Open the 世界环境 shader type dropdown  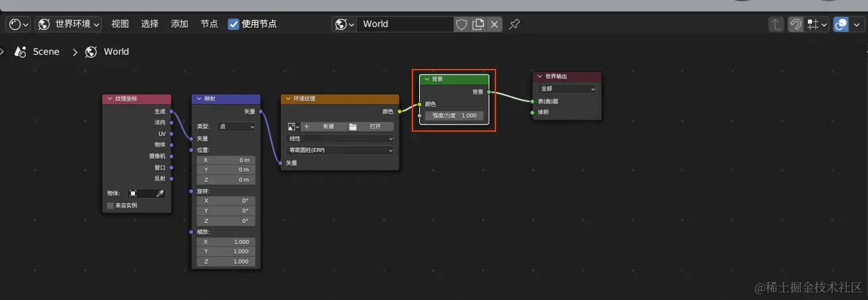click(x=68, y=24)
